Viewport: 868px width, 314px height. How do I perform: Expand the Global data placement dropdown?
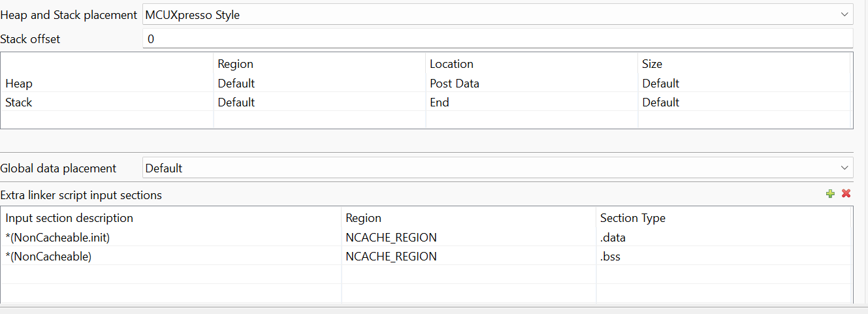(x=498, y=168)
